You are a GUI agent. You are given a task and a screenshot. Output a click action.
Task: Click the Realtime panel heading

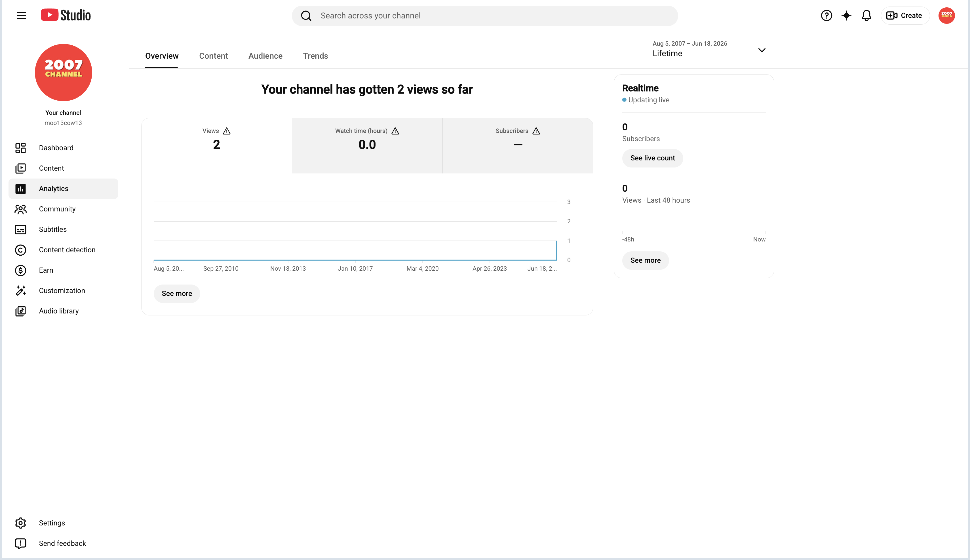pos(640,88)
